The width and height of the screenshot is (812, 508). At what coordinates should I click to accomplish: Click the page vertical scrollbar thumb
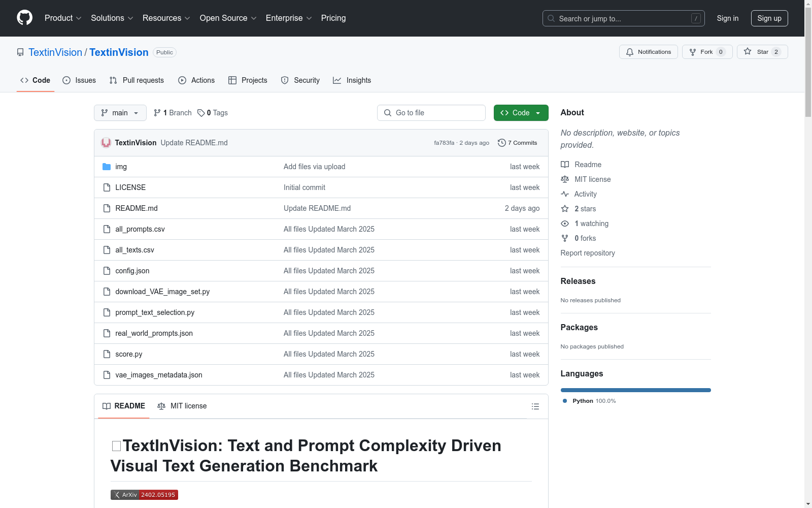808,62
